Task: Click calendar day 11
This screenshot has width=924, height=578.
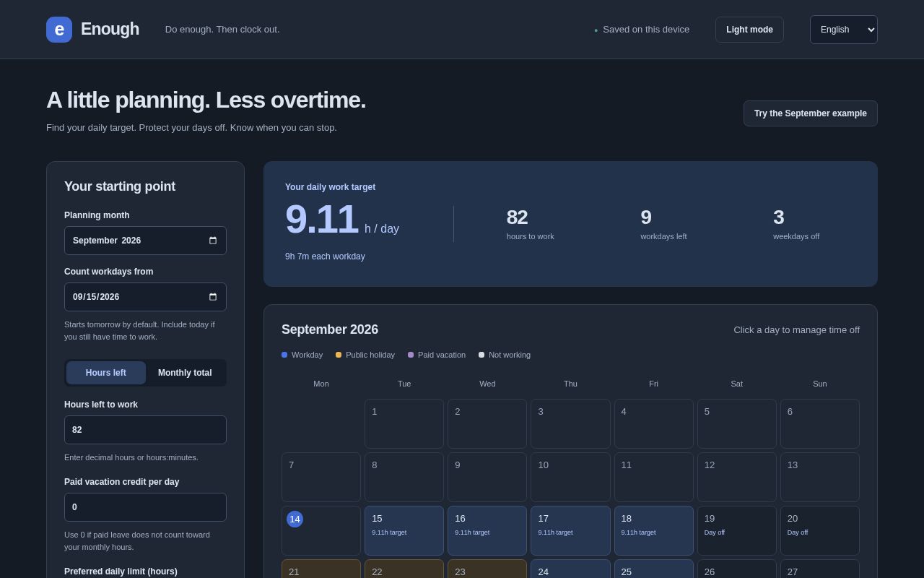Action: tap(654, 477)
